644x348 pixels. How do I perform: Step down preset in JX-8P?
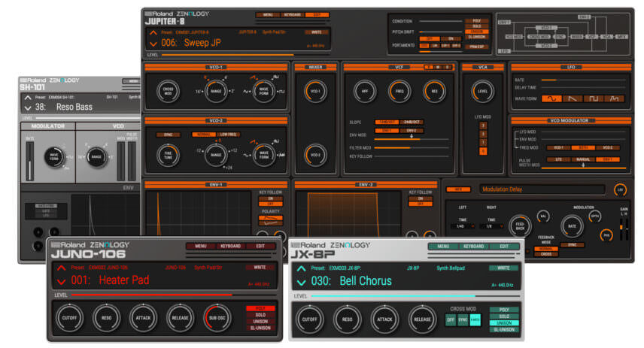tap(301, 283)
